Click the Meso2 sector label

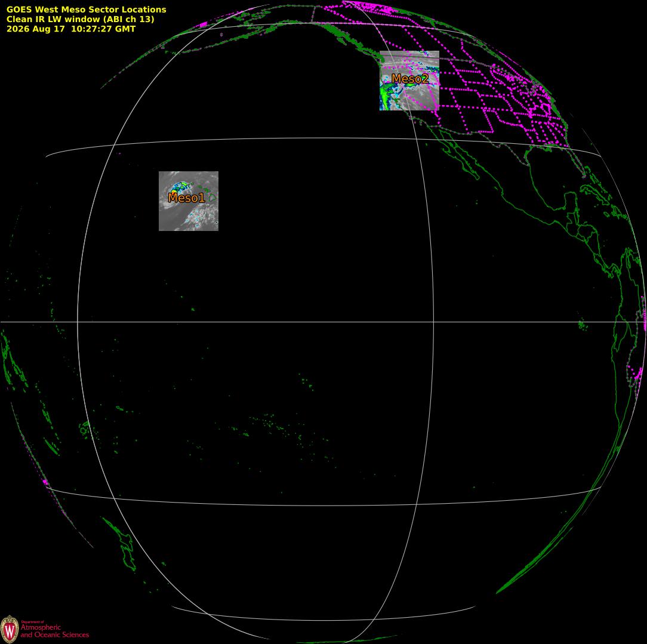click(410, 78)
